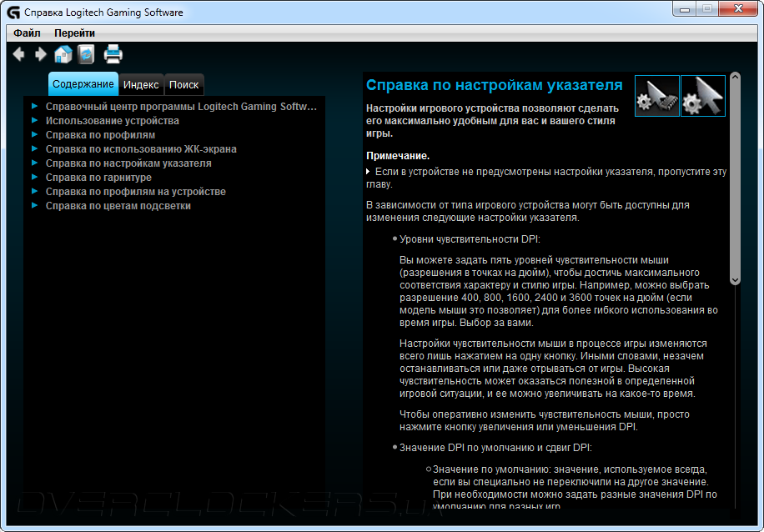Screen dimensions: 764x532
Task: Click the Logitech G logo in title bar
Action: (13, 13)
